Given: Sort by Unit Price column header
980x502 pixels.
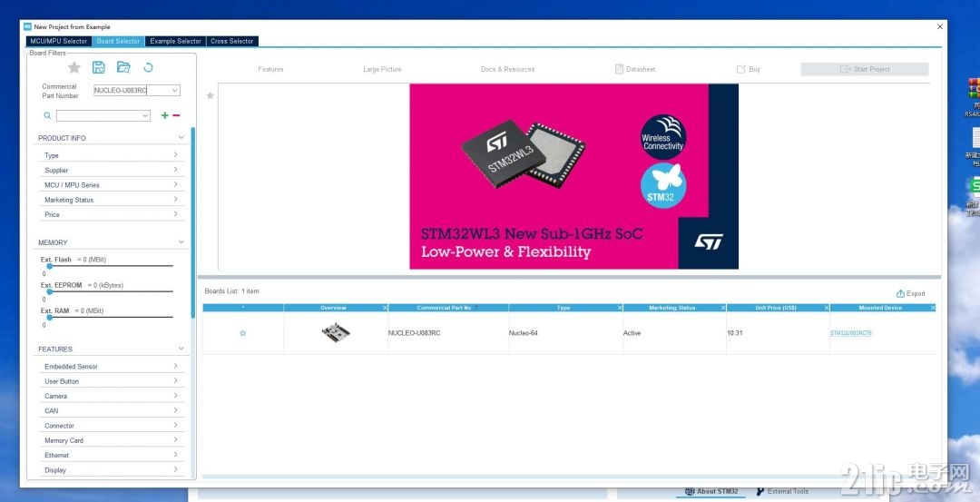Looking at the screenshot, I should [775, 308].
